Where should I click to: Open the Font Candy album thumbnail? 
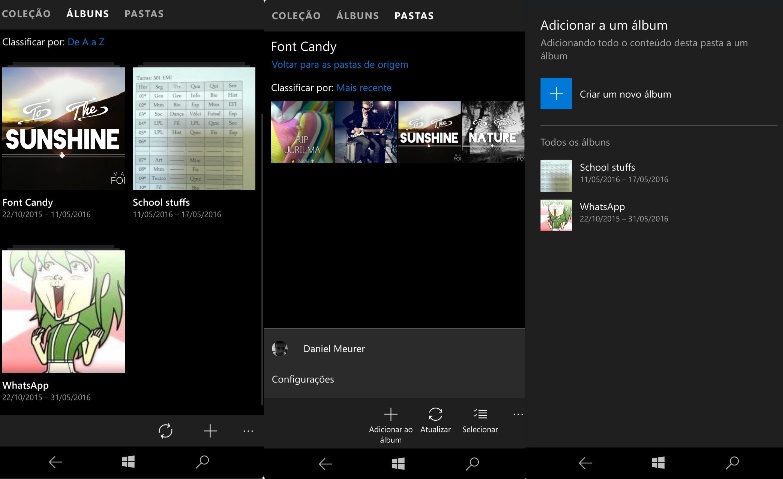coord(63,128)
